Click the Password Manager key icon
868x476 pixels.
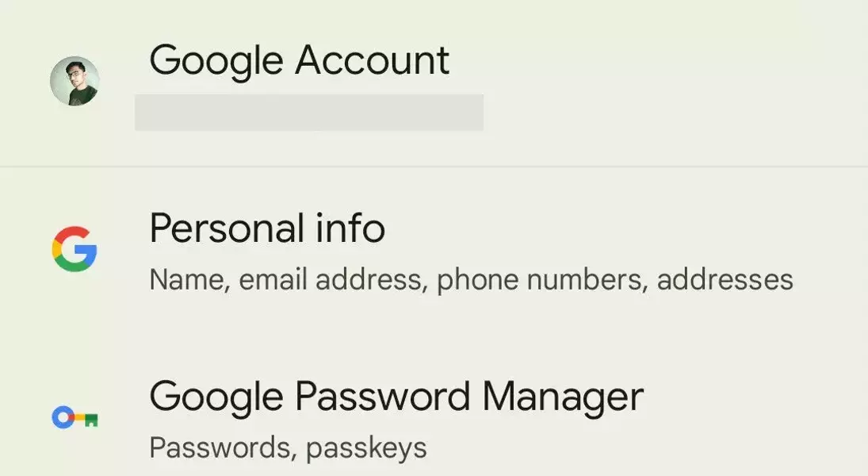point(75,417)
